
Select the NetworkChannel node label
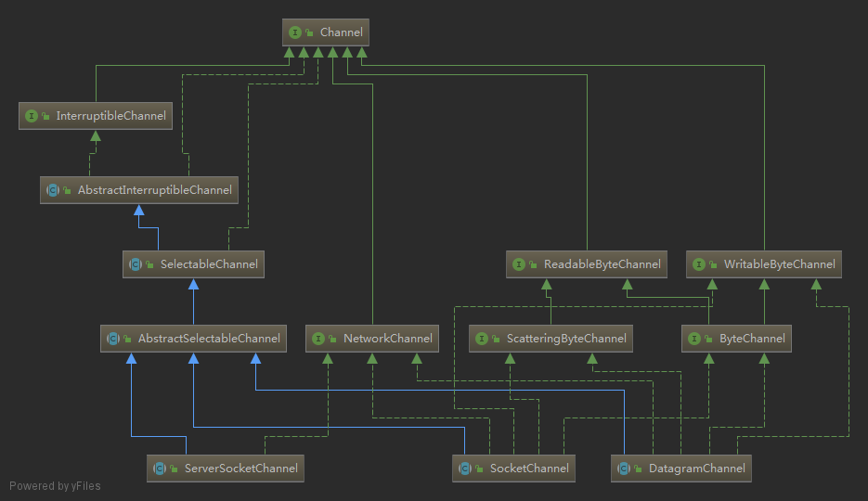388,339
